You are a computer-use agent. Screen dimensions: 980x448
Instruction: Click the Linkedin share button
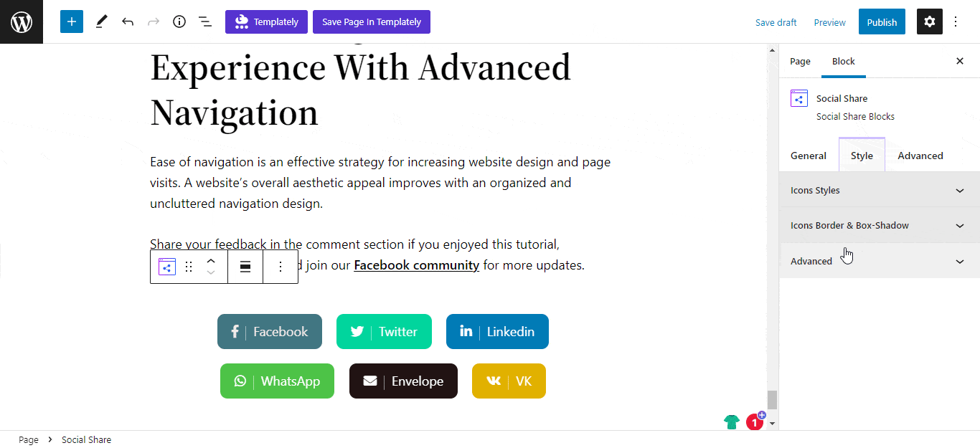(x=497, y=332)
